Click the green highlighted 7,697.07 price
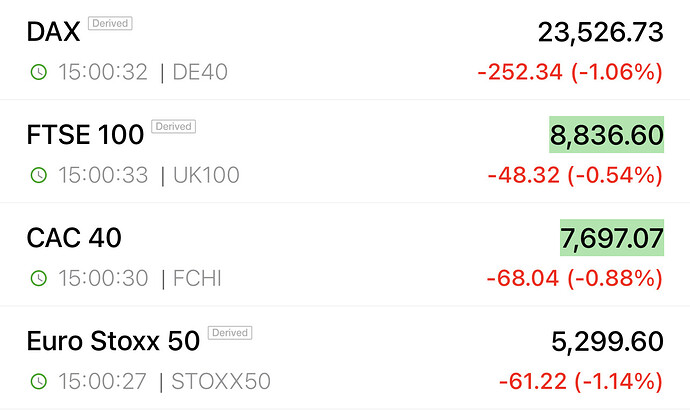690x412 pixels. click(611, 238)
